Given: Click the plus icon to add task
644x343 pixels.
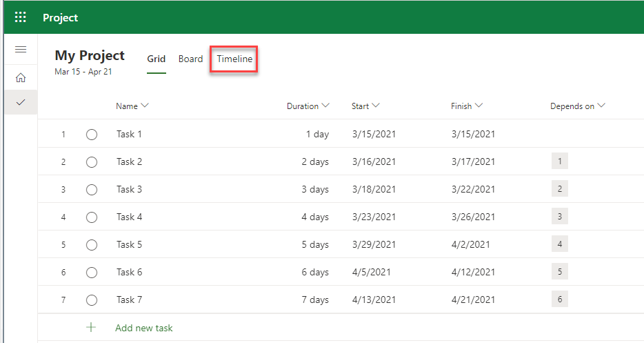Looking at the screenshot, I should (x=91, y=328).
